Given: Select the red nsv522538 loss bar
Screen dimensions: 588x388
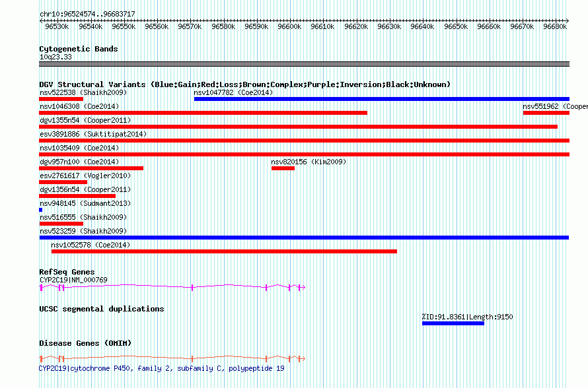Looking at the screenshot, I should (61, 99).
